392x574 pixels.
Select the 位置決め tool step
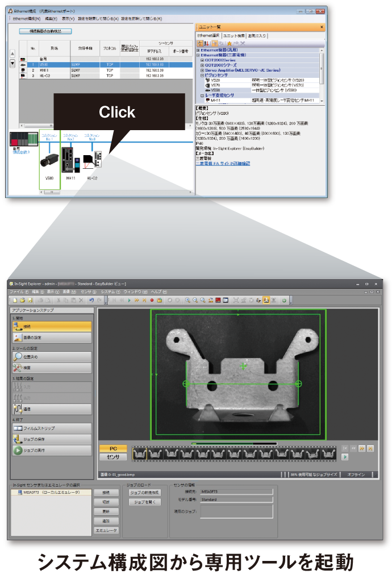tap(52, 356)
